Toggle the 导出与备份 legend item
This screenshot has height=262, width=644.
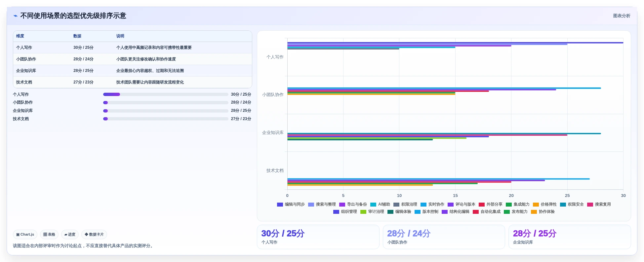coord(353,205)
